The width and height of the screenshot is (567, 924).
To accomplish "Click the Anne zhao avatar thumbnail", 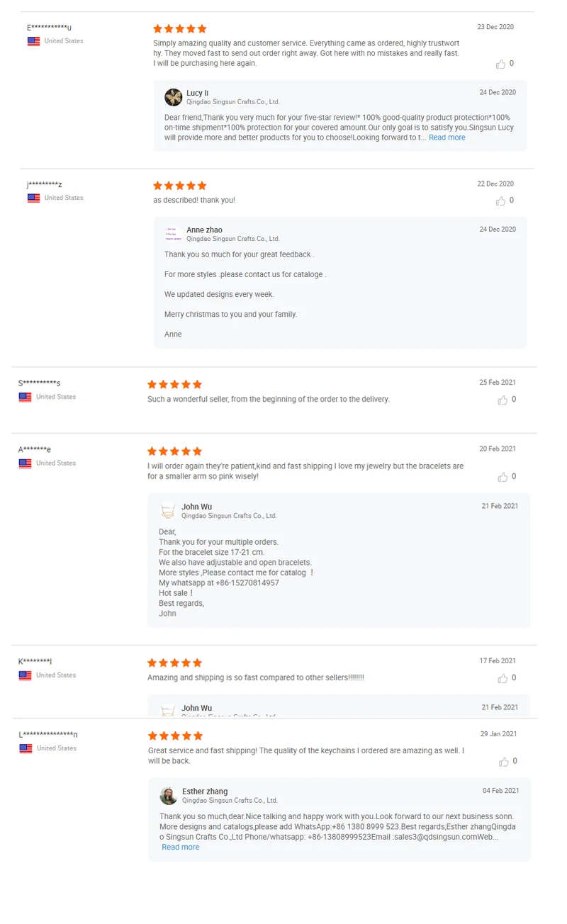I will click(x=173, y=234).
